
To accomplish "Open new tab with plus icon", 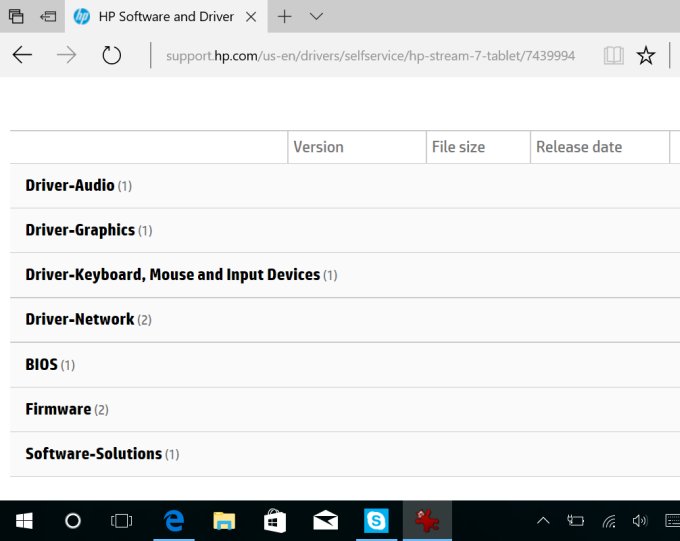I will 285,16.
